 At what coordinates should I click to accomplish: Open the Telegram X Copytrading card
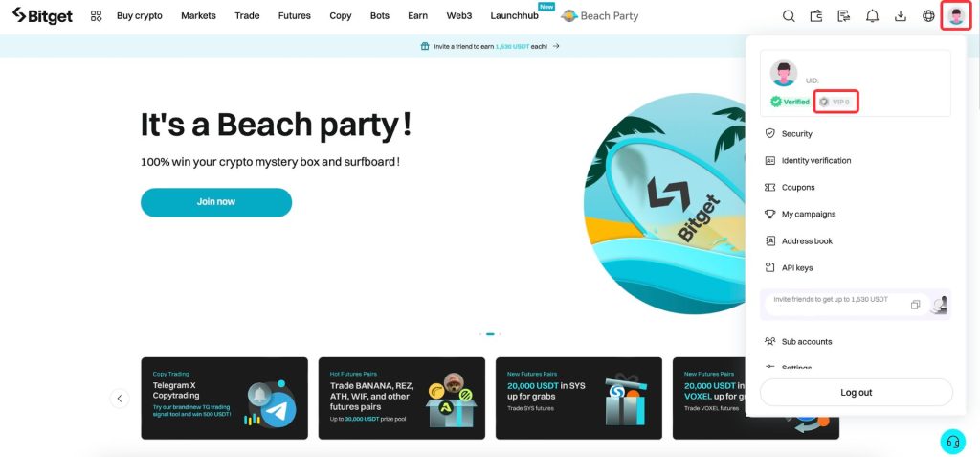coord(224,399)
